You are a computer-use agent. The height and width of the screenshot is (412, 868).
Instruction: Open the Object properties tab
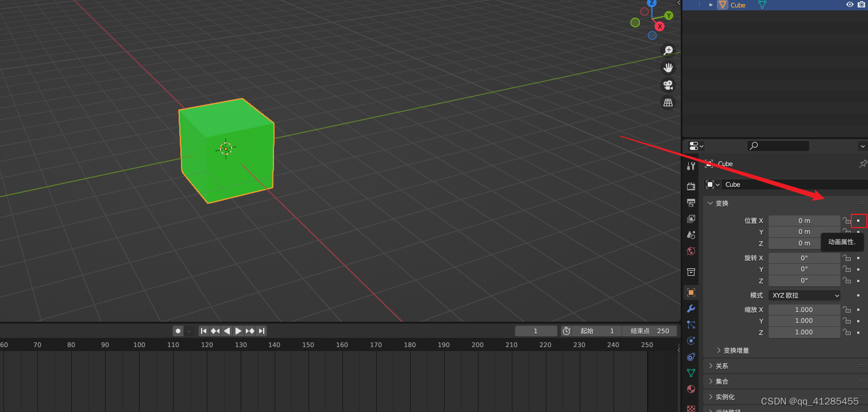pyautogui.click(x=691, y=292)
